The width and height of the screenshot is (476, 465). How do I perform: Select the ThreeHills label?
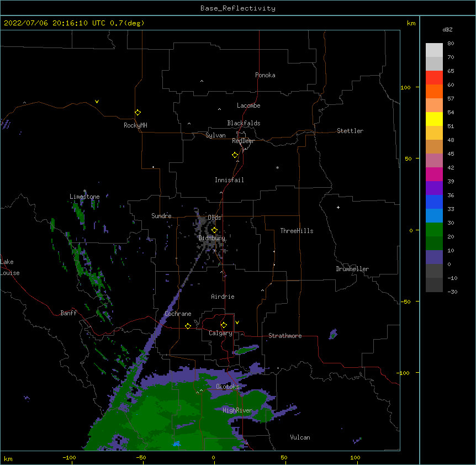(297, 231)
